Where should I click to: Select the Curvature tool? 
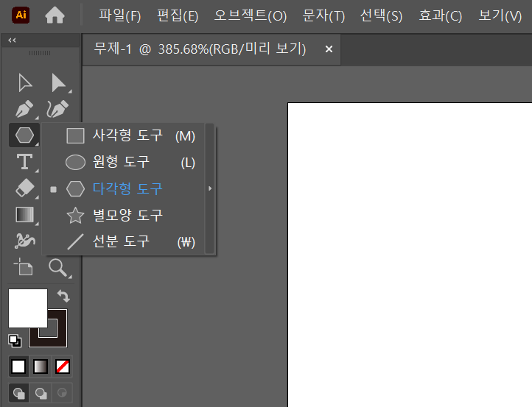(x=57, y=109)
